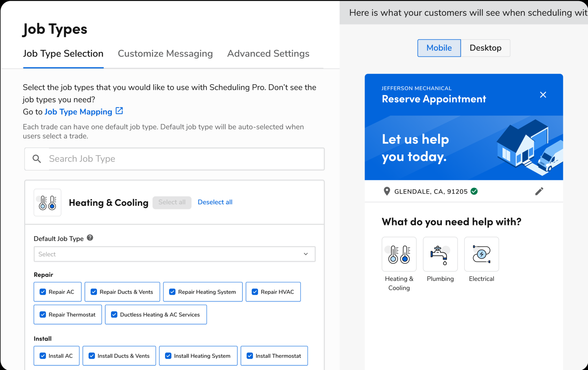Choose the Plumbing faucet icon

(440, 254)
